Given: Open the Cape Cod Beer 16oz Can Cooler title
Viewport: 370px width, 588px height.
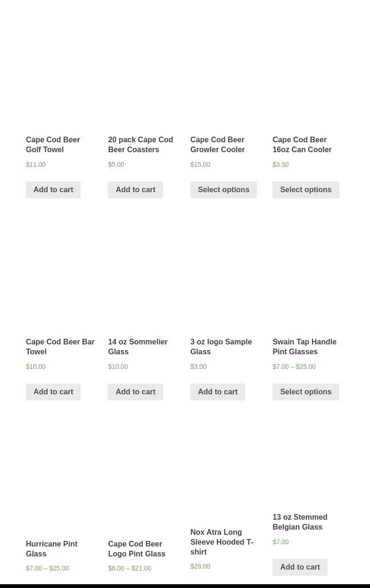Looking at the screenshot, I should (302, 145).
